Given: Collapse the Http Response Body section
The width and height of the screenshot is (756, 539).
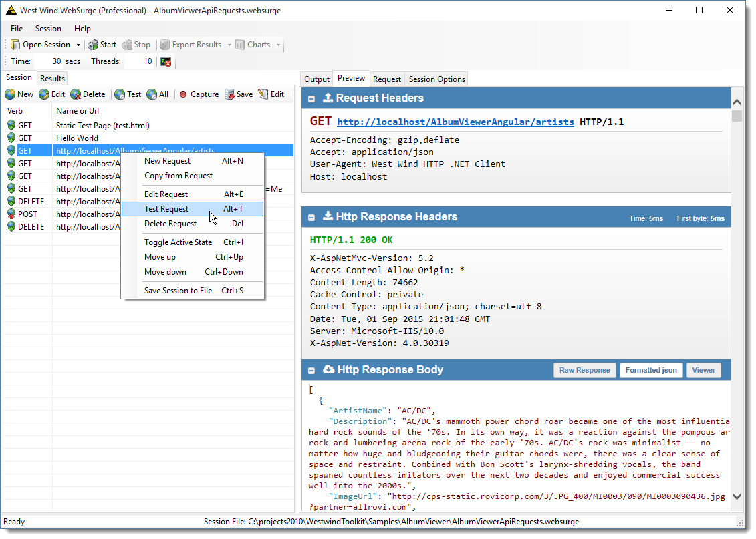Looking at the screenshot, I should tap(311, 371).
